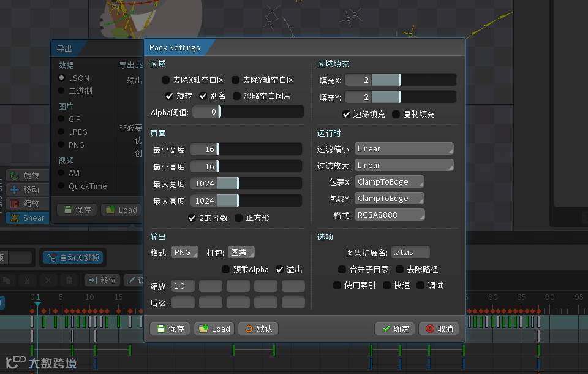This screenshot has width=588, height=374.
Task: Open 包裹Y ClampToEdge dropdown
Action: [390, 198]
